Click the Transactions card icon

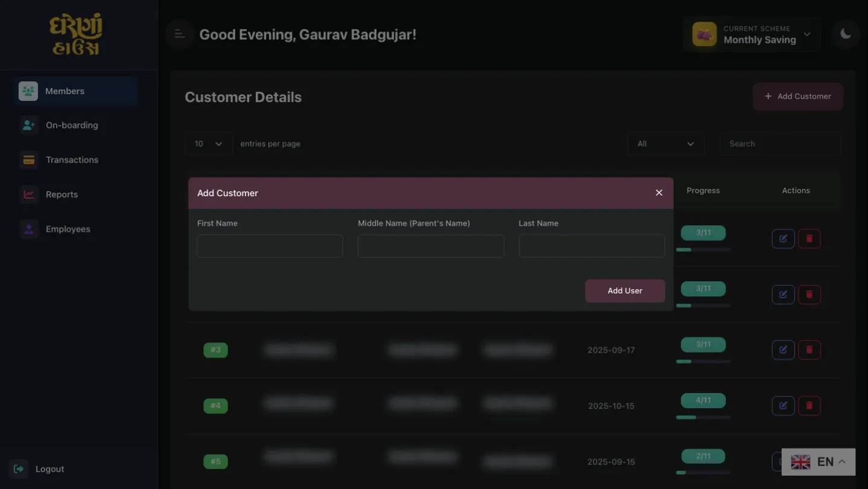click(x=28, y=160)
